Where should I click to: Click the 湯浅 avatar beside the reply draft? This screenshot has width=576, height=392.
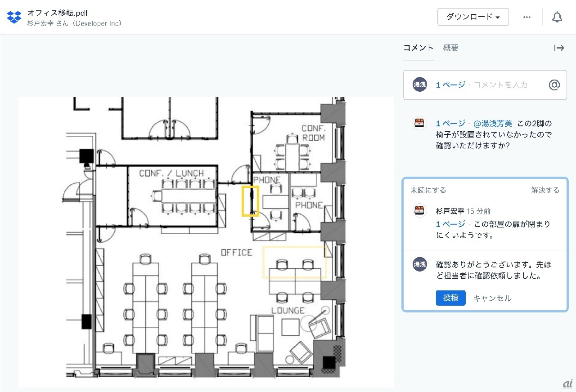(x=419, y=264)
